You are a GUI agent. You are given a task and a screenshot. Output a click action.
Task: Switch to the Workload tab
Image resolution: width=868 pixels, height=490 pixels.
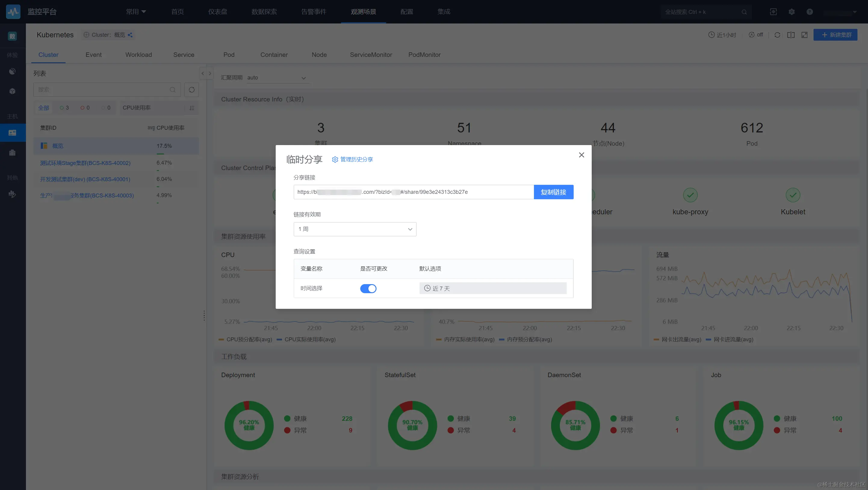pyautogui.click(x=138, y=54)
